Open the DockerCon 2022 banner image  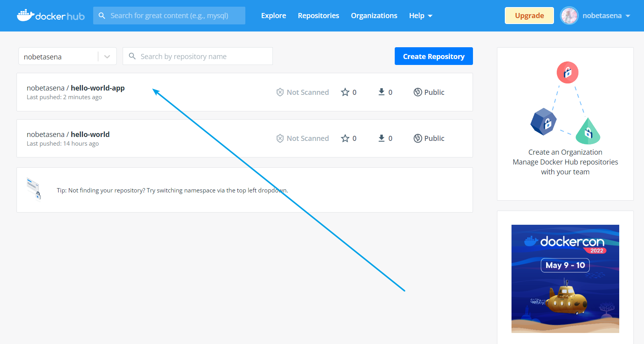(565, 279)
